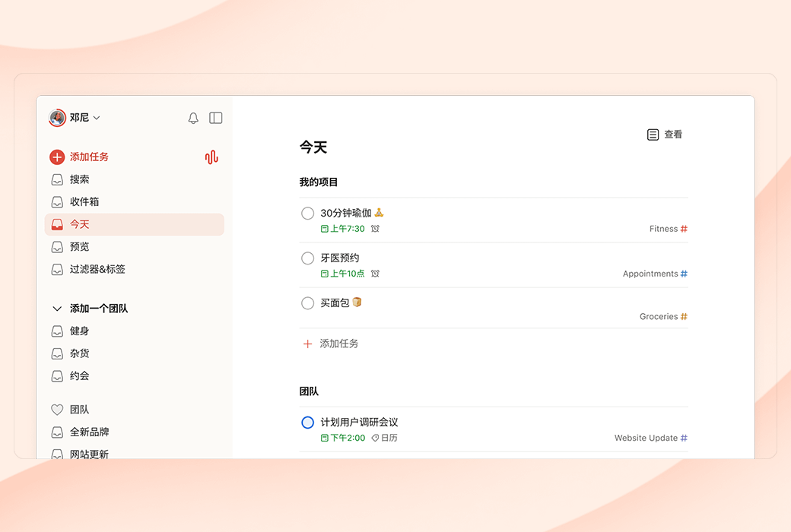791x532 pixels.
Task: Open 过滤器&标签 via its sidebar icon
Action: pos(57,269)
